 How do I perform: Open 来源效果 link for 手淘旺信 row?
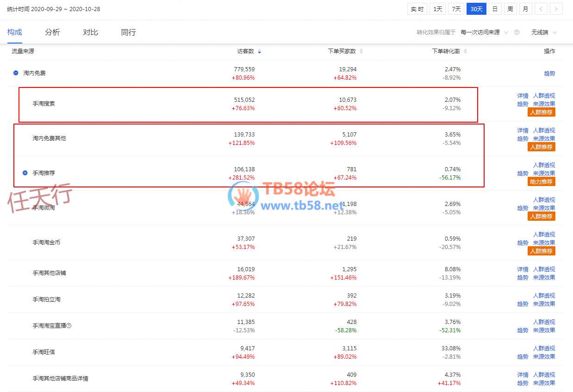tap(544, 357)
